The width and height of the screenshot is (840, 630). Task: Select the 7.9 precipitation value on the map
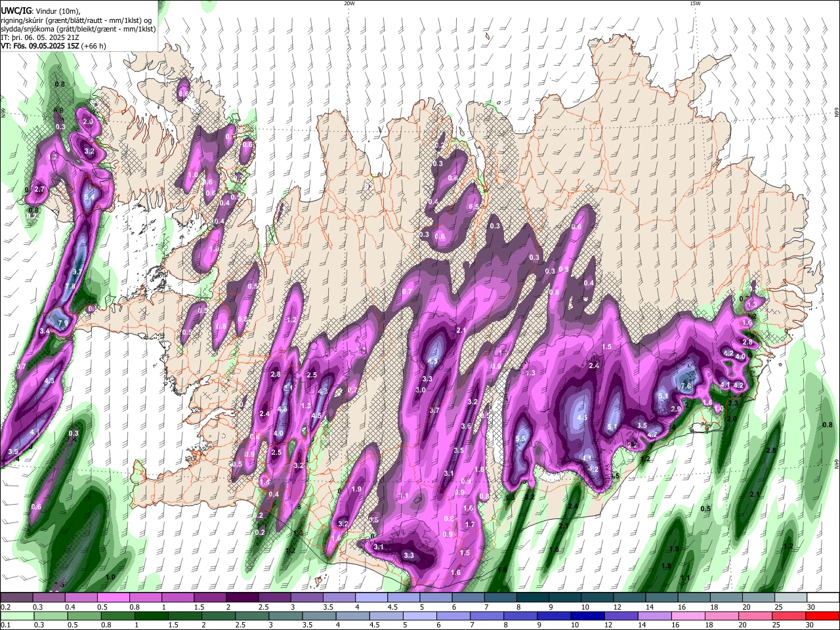point(63,323)
